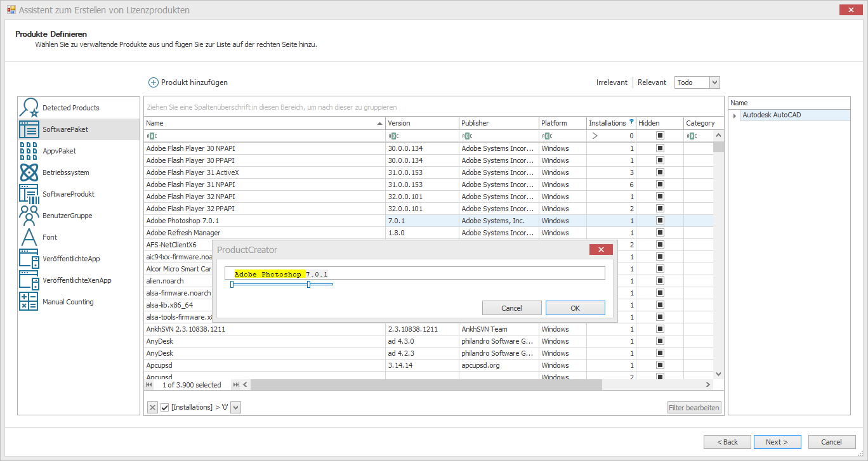The height and width of the screenshot is (461, 868).
Task: Click the < Back wizard button
Action: pyautogui.click(x=727, y=442)
